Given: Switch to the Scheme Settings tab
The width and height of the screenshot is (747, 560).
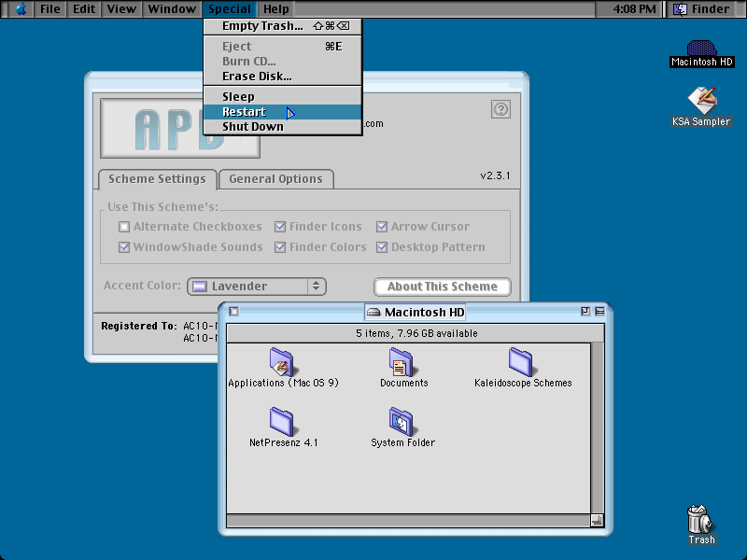Looking at the screenshot, I should 157,179.
